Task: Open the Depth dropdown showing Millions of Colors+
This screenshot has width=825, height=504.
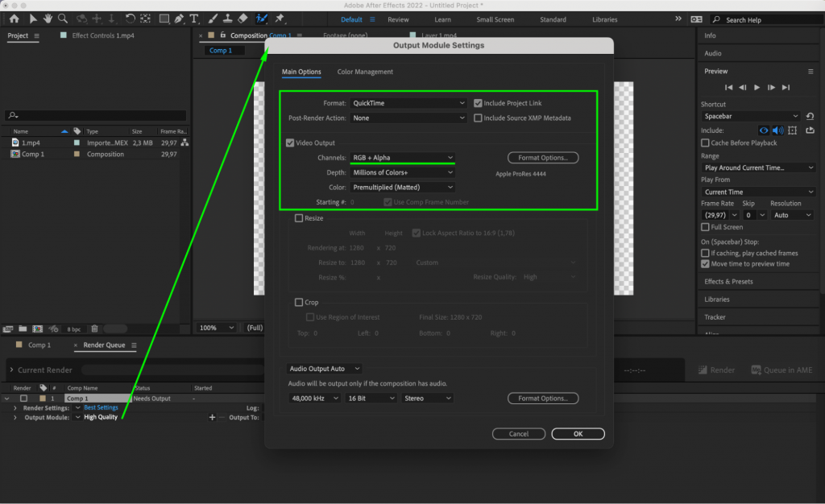Action: tap(403, 171)
